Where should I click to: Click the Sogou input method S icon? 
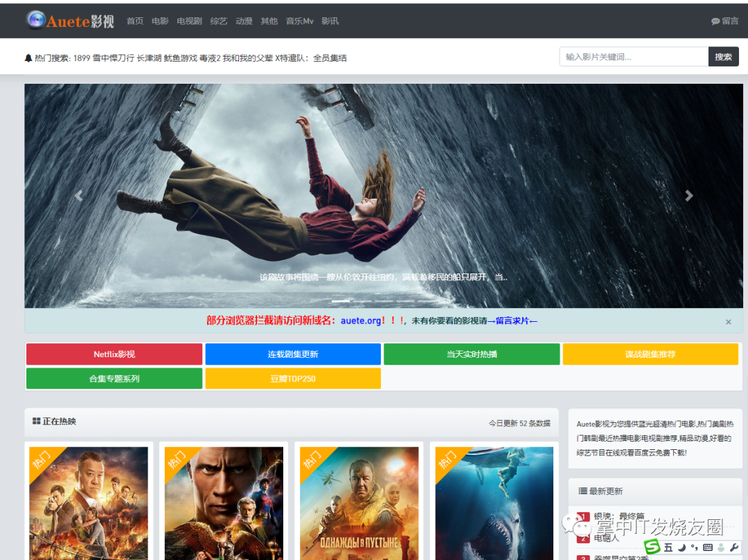pos(652,547)
